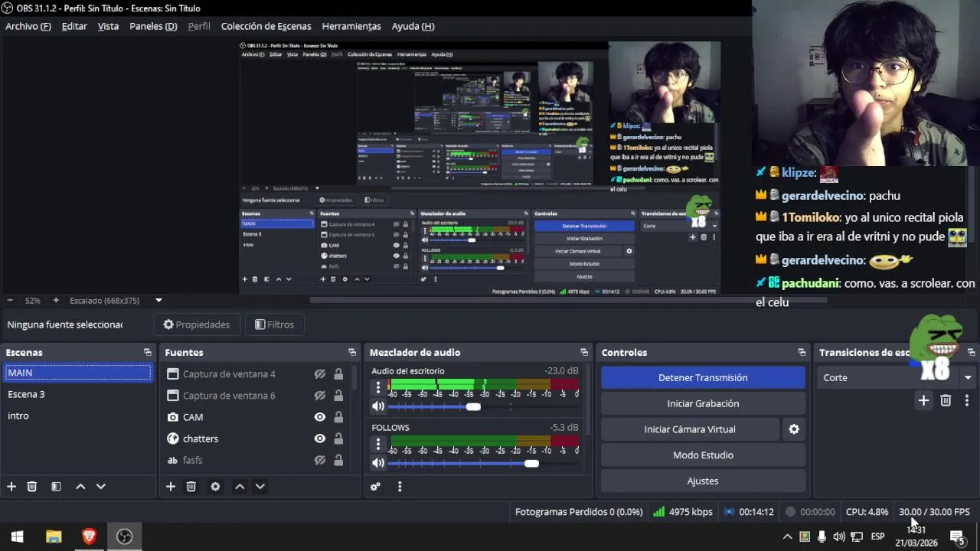The image size is (980, 551).
Task: Open Filtros button above docks
Action: [274, 324]
